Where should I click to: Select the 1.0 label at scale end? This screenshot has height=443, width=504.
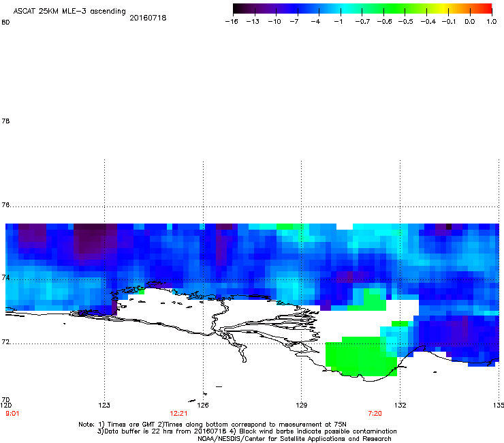pos(492,22)
